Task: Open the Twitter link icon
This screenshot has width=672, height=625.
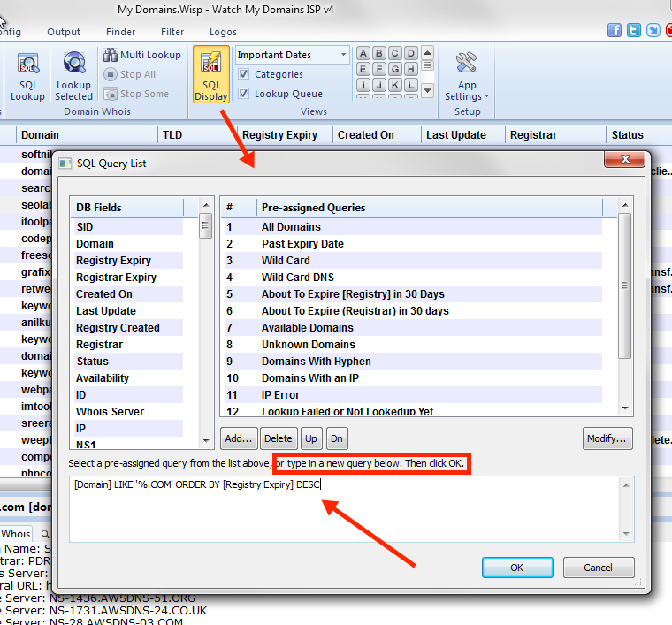Action: 633,30
